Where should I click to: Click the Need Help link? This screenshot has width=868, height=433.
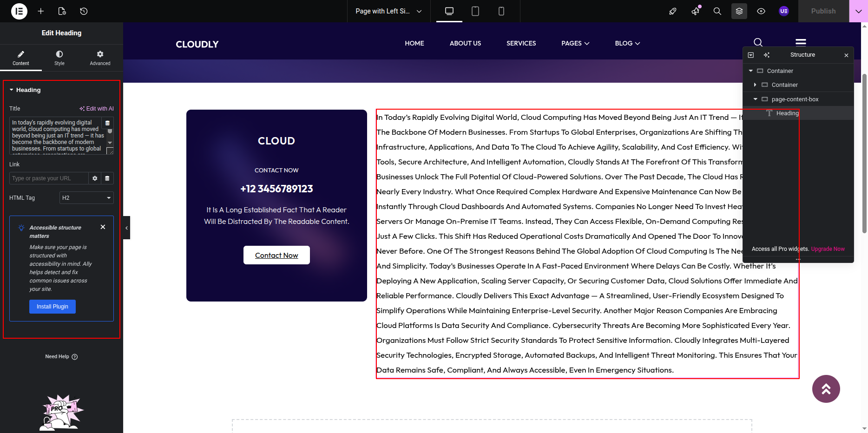[x=61, y=357]
